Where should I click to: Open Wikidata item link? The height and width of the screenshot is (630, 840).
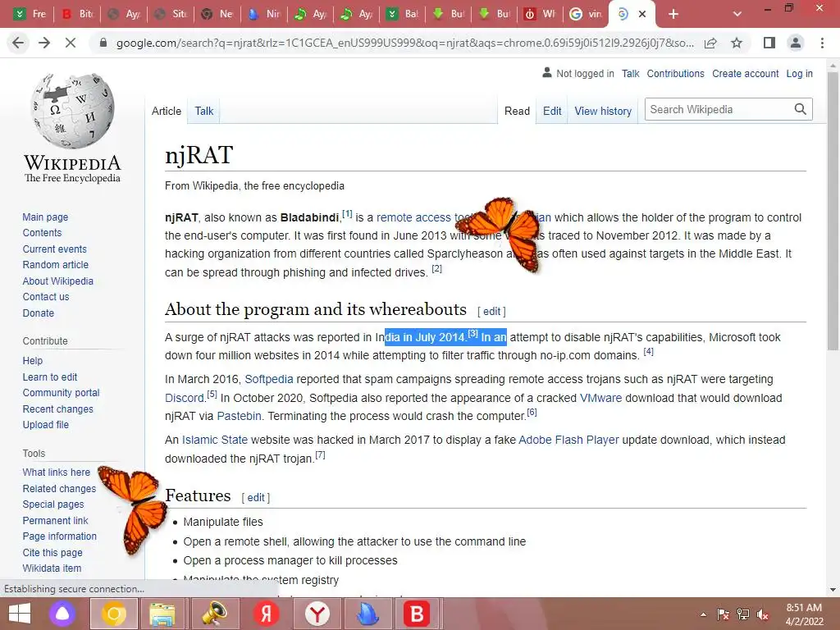tap(52, 568)
